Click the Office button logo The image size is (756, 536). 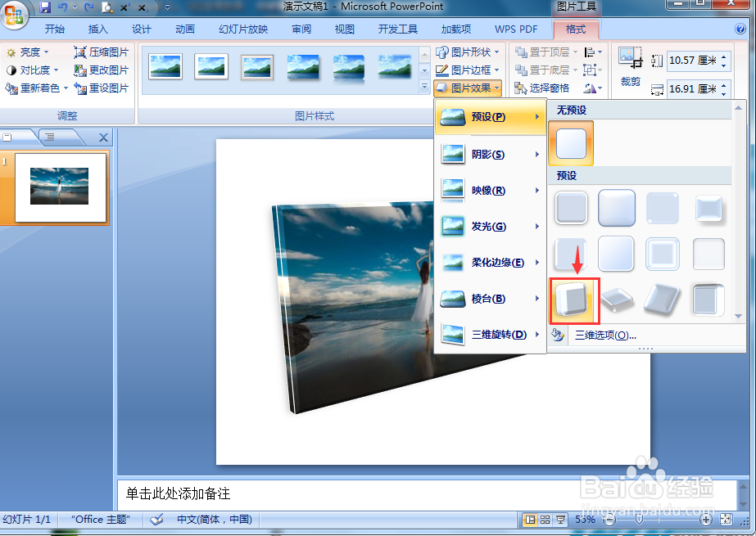(x=14, y=15)
